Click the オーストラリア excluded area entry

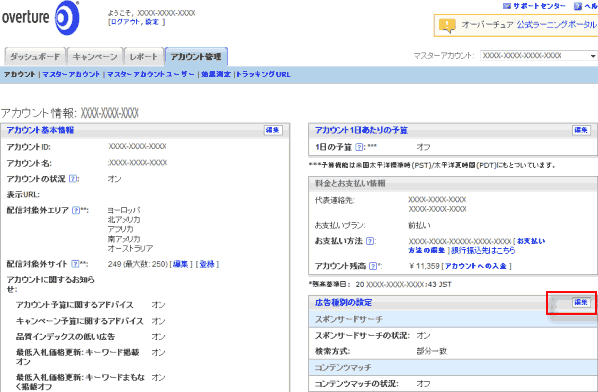point(130,248)
